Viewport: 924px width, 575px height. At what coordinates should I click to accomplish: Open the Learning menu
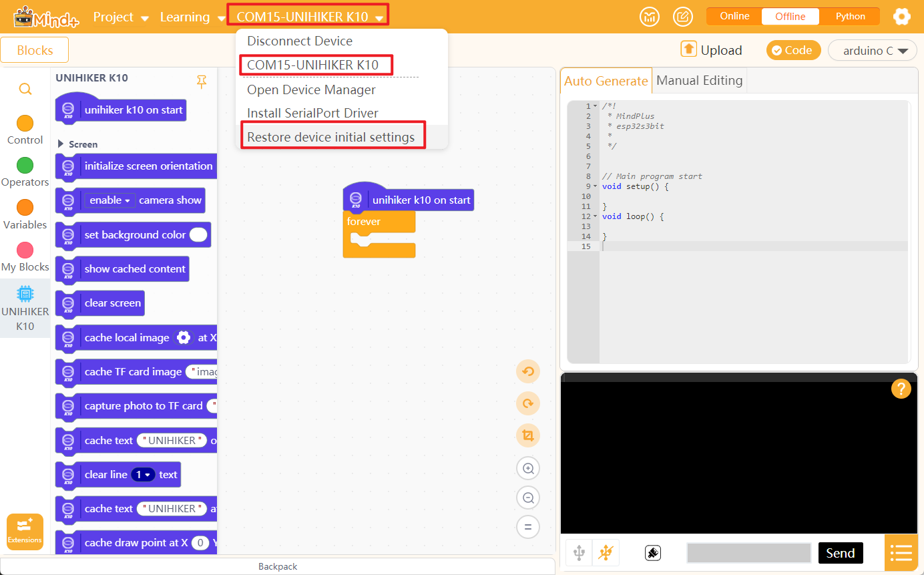click(192, 17)
